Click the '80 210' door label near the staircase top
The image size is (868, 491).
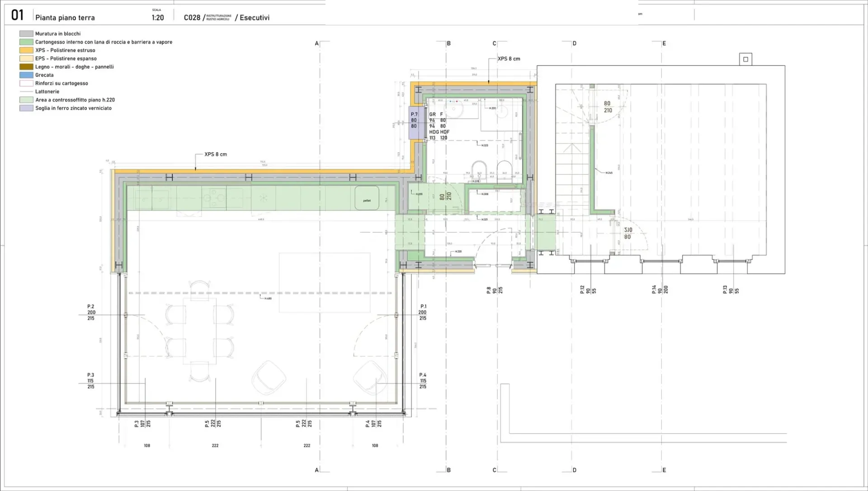(608, 107)
